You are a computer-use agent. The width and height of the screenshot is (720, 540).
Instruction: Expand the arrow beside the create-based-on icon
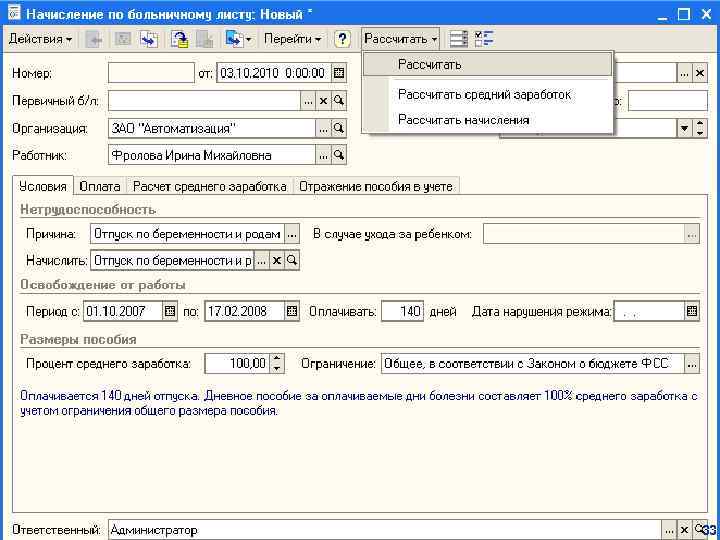(x=249, y=39)
